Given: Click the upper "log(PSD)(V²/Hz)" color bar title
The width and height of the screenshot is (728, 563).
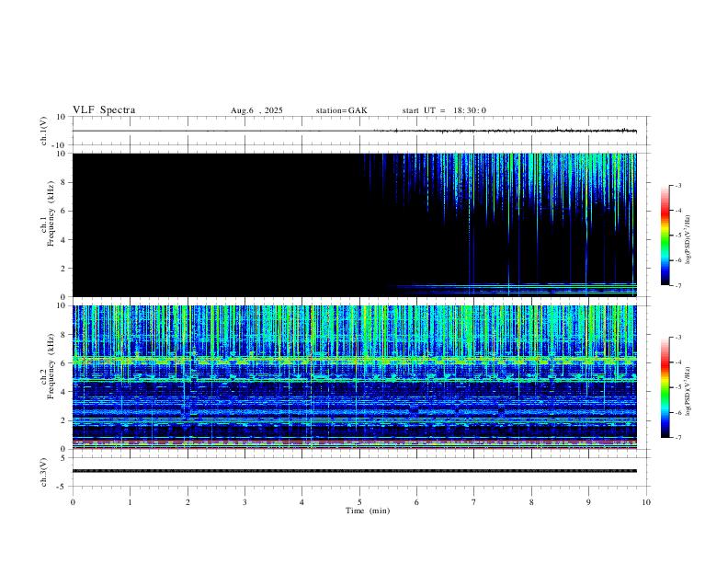Looking at the screenshot, I should click(688, 240).
